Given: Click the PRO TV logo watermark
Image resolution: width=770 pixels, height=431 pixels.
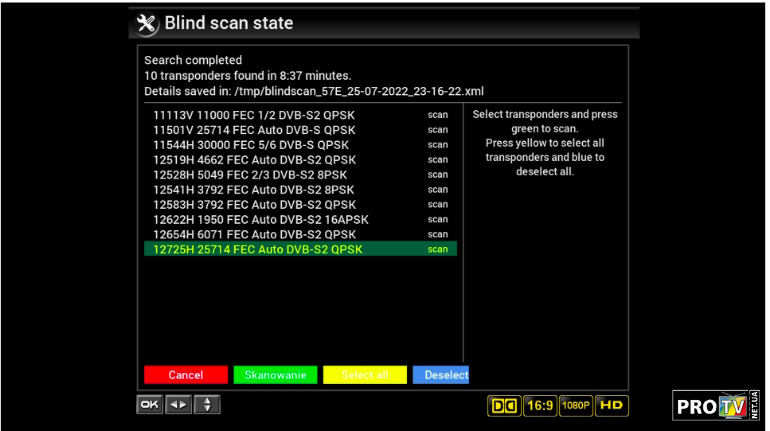Looking at the screenshot, I should (x=716, y=405).
